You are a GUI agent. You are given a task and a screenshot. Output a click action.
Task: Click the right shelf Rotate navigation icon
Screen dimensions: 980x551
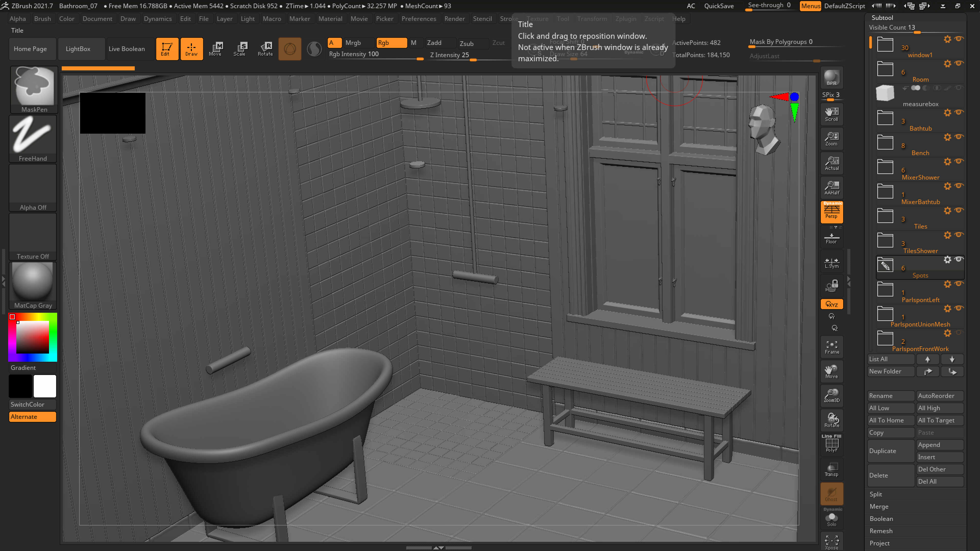[x=832, y=420]
